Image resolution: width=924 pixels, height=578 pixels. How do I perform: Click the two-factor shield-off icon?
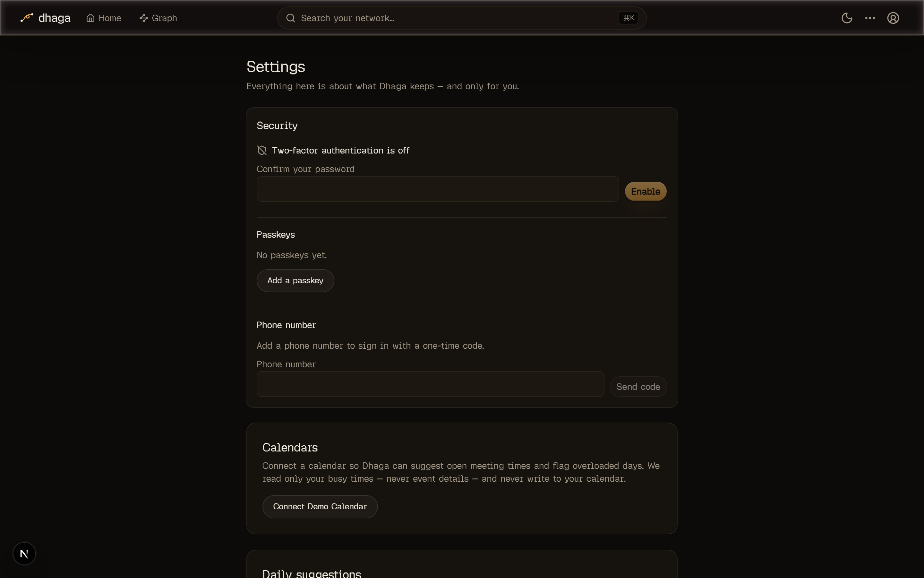pos(261,150)
